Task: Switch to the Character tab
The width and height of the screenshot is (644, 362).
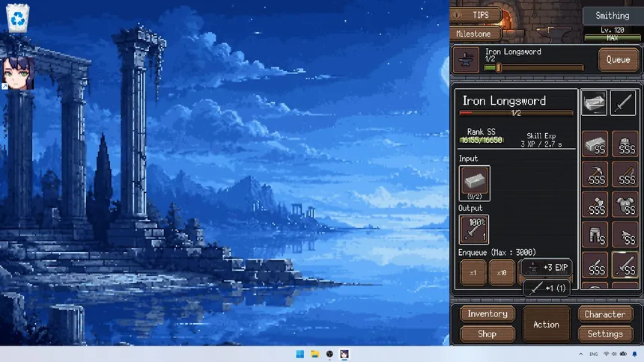Action: (x=605, y=314)
